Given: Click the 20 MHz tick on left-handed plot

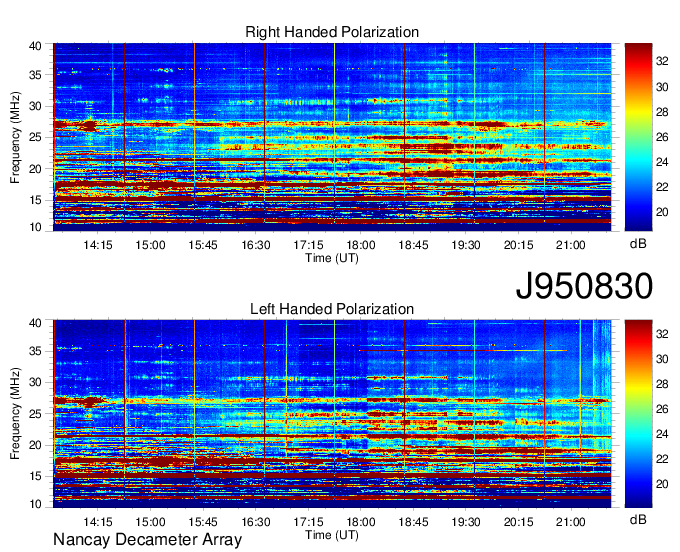Looking at the screenshot, I should 35,445.
